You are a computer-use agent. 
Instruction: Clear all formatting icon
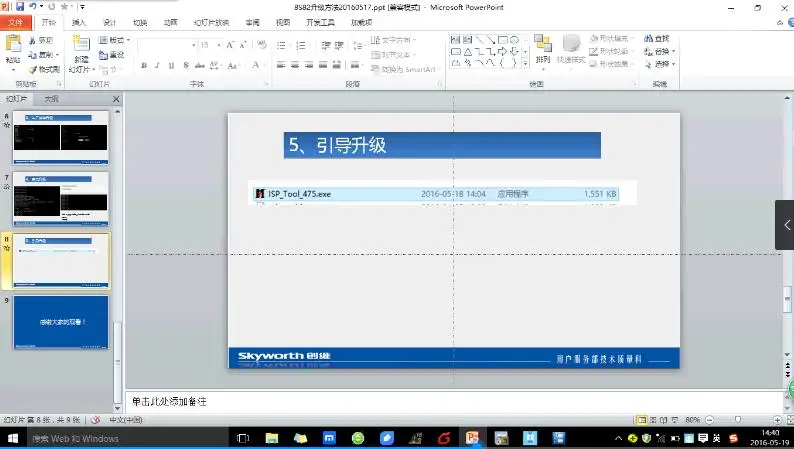tap(261, 45)
